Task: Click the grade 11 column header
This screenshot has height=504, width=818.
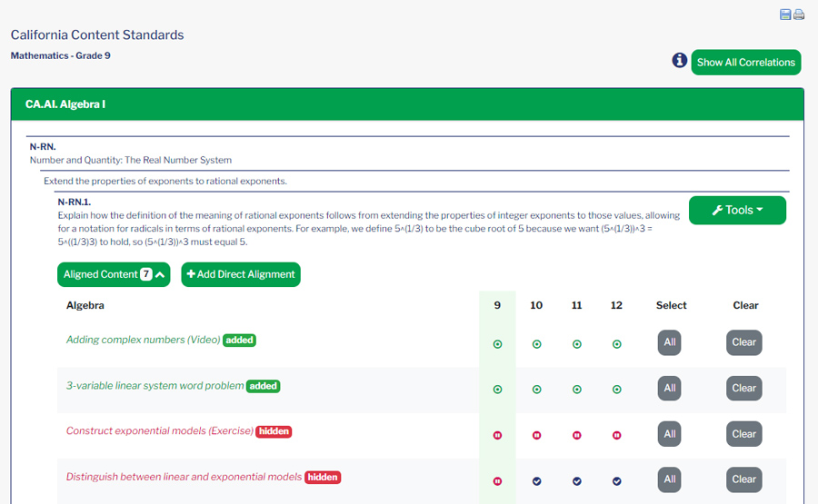Action: pyautogui.click(x=576, y=305)
